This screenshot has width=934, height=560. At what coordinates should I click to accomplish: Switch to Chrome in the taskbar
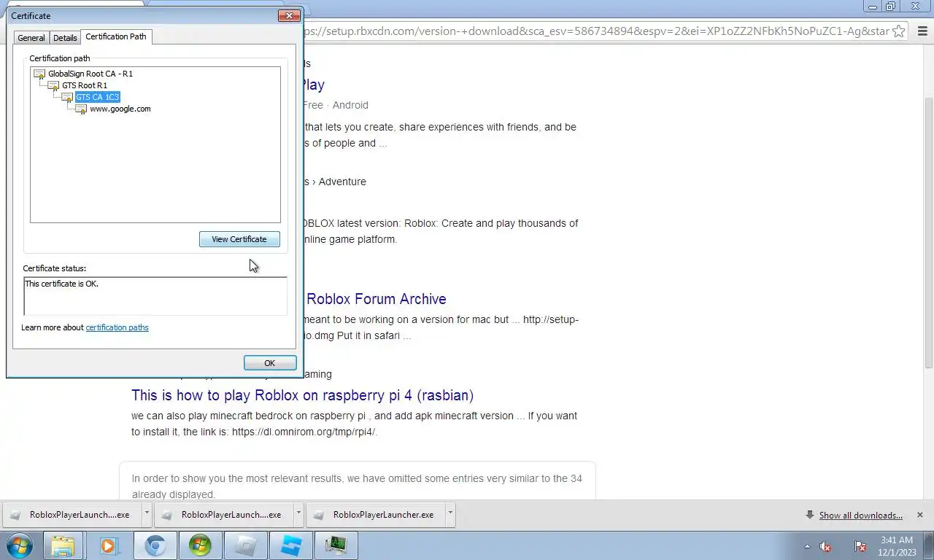pyautogui.click(x=155, y=545)
